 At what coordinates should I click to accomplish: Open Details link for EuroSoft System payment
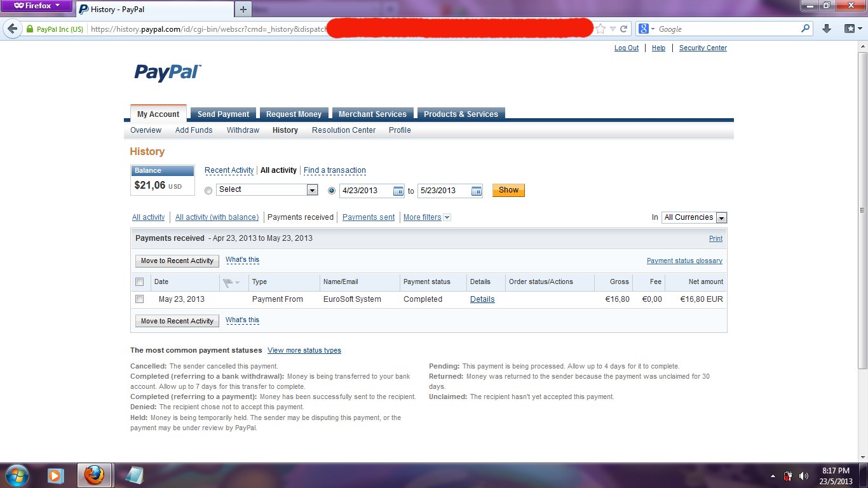point(482,299)
